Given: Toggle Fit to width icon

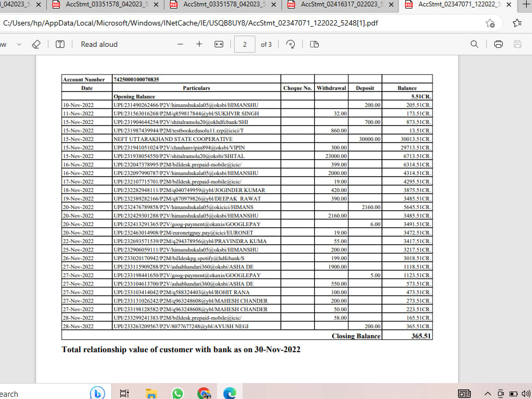Looking at the screenshot, I should pos(219,45).
